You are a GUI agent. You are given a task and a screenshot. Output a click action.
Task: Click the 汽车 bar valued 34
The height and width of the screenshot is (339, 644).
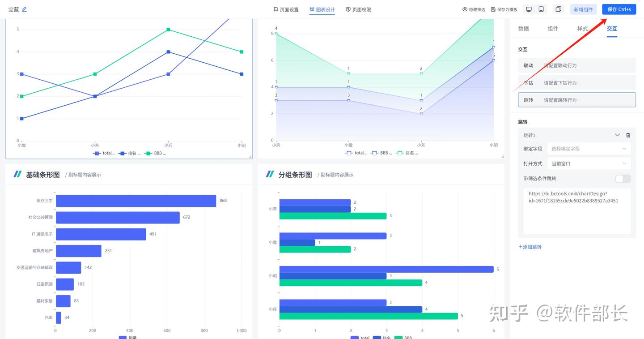tap(59, 318)
